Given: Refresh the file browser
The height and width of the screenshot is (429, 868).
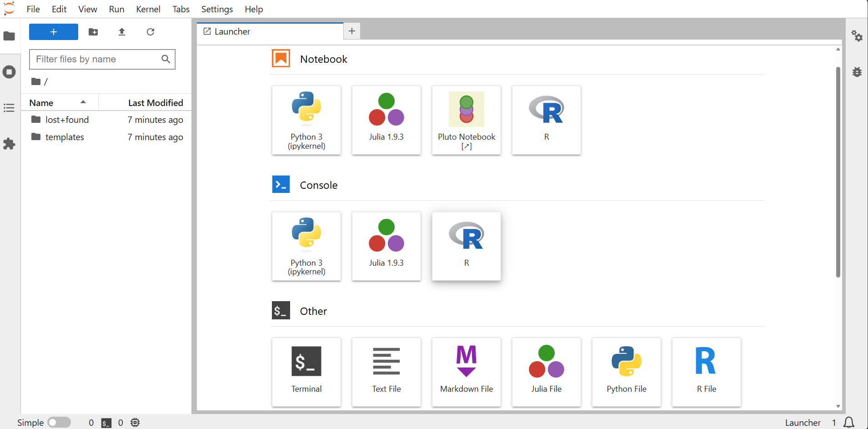Looking at the screenshot, I should (151, 32).
